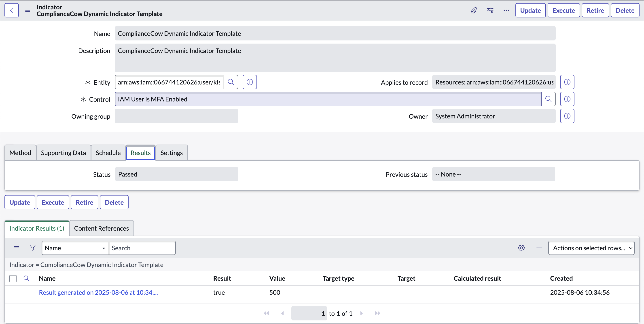Open the list controls hamburger menu
Viewport: 644px width, 324px height.
click(17, 248)
